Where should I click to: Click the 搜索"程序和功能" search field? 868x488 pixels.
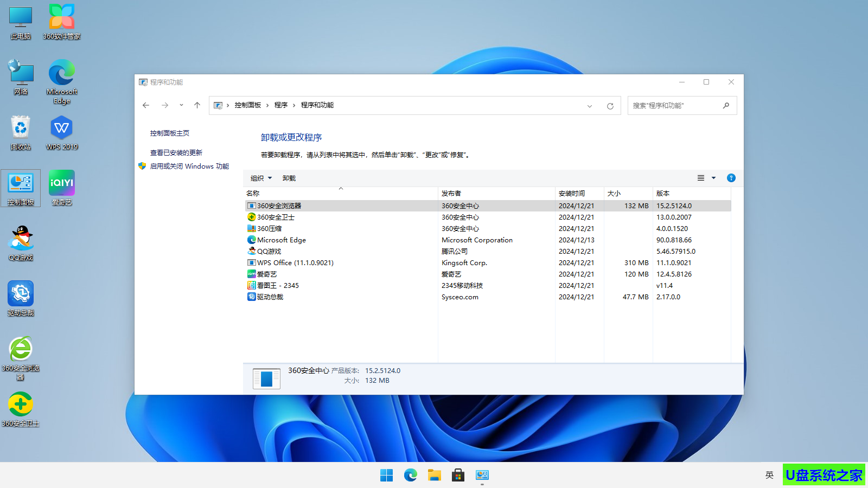click(675, 106)
